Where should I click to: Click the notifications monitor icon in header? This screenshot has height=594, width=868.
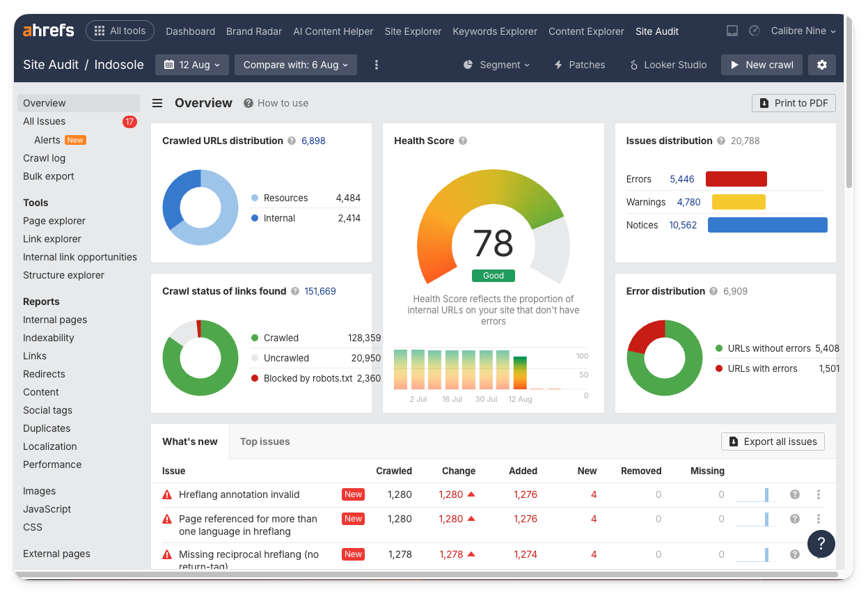click(732, 31)
